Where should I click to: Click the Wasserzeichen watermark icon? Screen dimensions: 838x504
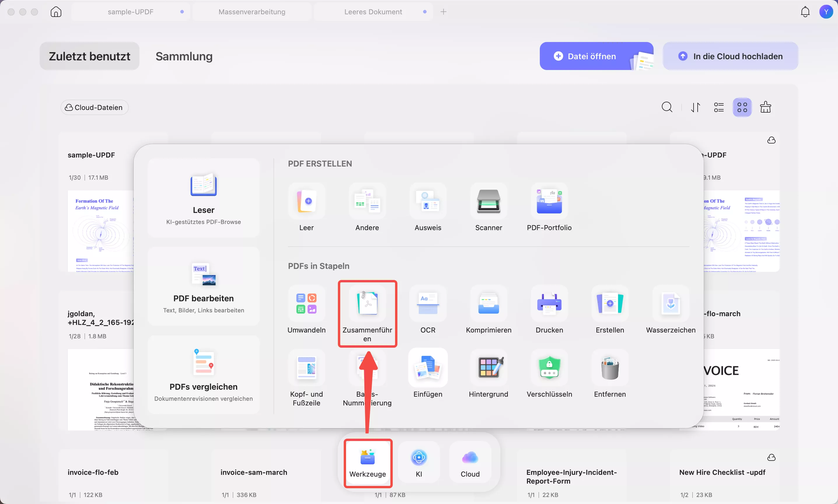pyautogui.click(x=671, y=304)
